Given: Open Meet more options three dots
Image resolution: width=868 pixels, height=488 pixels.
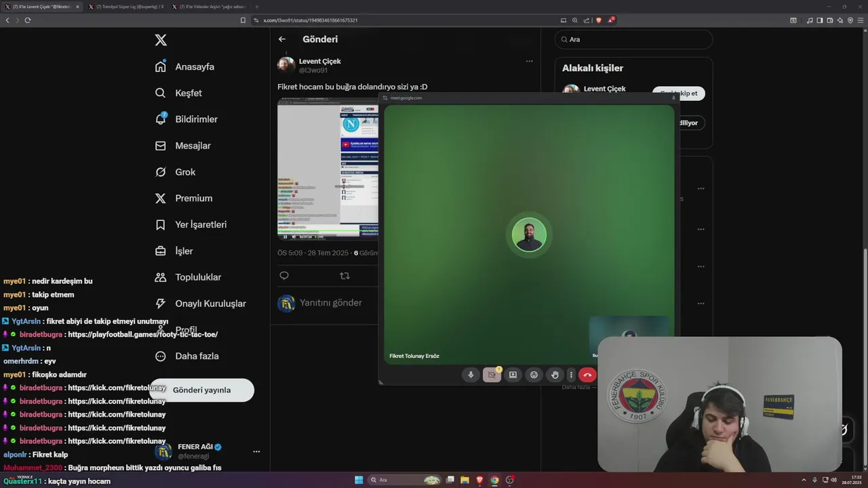Looking at the screenshot, I should pyautogui.click(x=571, y=375).
